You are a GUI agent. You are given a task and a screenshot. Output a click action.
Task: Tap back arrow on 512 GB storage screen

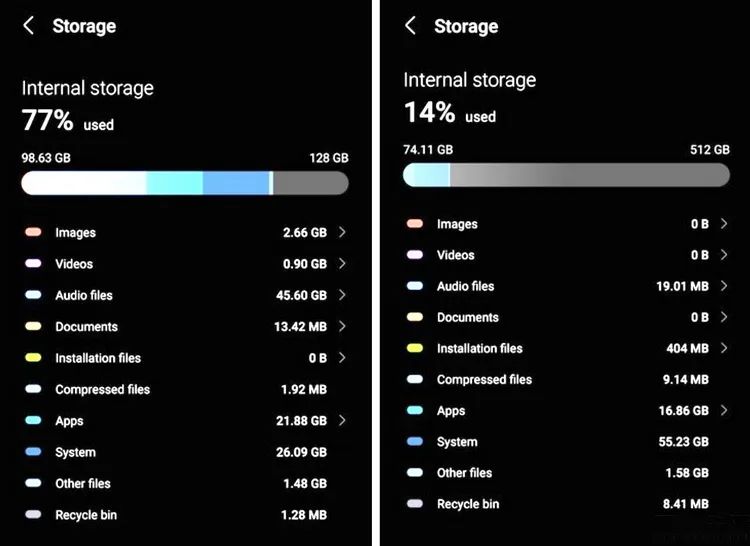410,26
